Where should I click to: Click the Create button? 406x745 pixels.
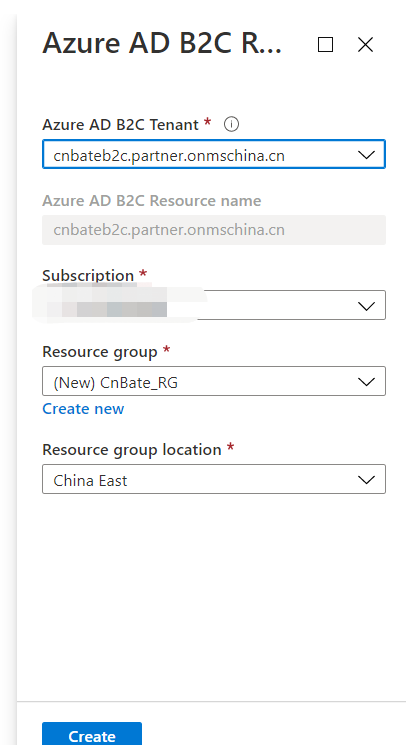pos(92,734)
